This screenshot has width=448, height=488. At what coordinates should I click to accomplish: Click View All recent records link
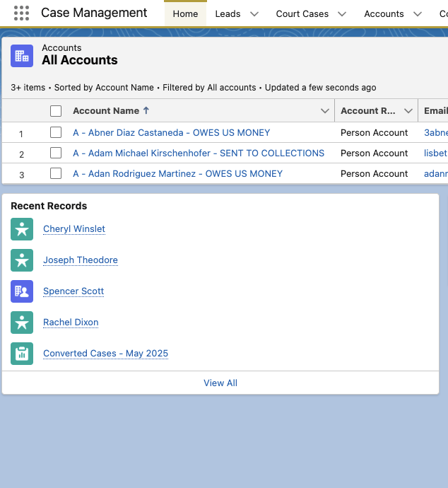(x=220, y=383)
